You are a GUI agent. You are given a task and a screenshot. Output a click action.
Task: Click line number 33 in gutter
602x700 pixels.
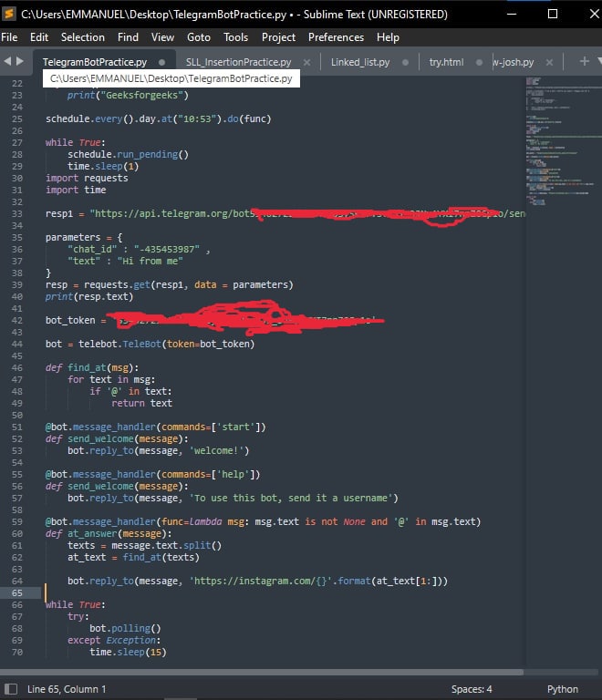(x=17, y=214)
